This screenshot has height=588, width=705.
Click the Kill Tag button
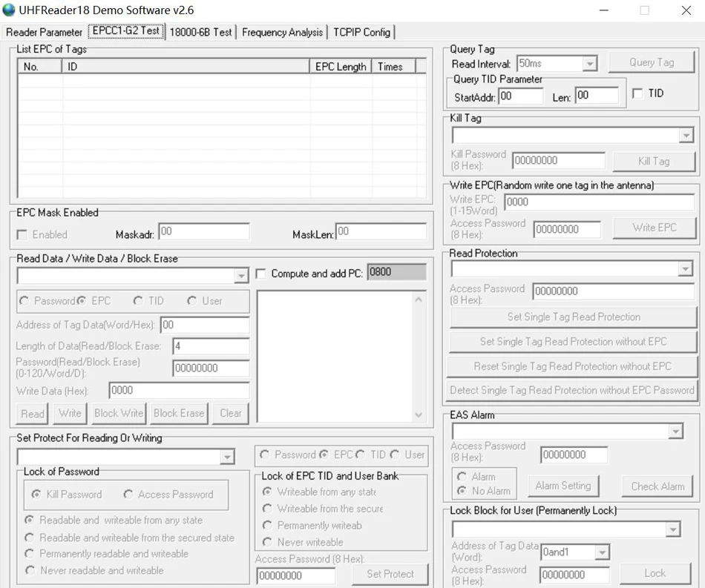click(x=655, y=161)
